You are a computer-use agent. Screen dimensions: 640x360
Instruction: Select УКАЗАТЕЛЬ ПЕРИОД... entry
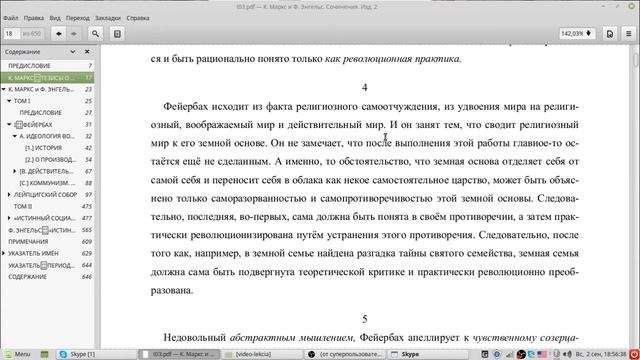pos(47,265)
